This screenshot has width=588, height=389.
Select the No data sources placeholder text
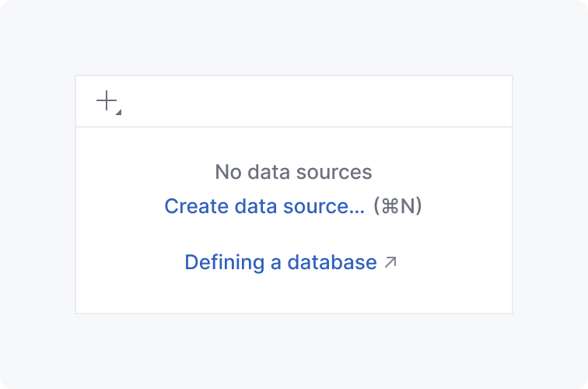tap(293, 172)
